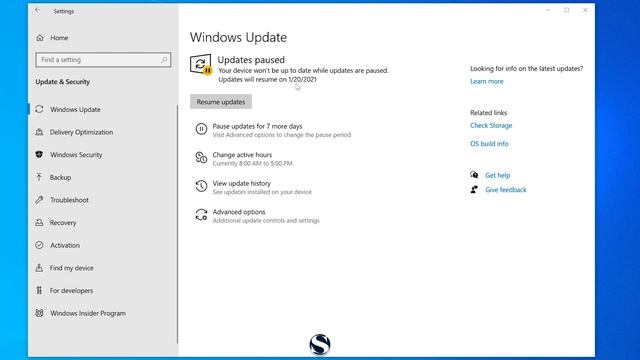Click the Windows Update sync icon in sidebar
Viewport: 640px width, 360px height.
39,109
